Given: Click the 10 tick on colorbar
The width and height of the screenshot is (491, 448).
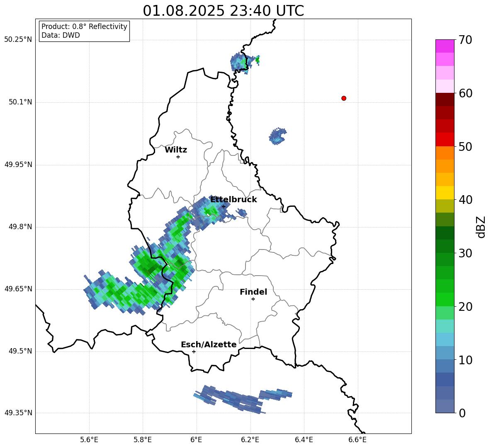Looking at the screenshot, I should pos(465,360).
